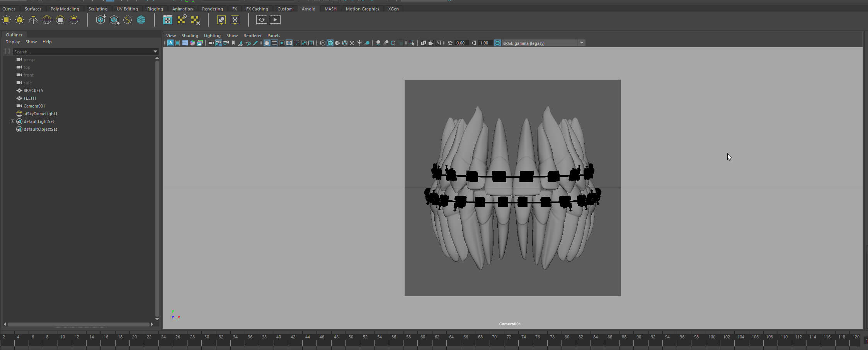Create Arnold physical sky icon
868x350 pixels.
74,20
